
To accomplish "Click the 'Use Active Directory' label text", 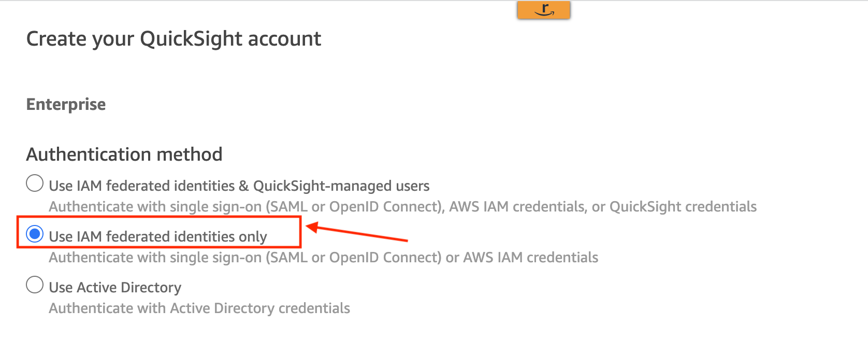I will [x=115, y=287].
